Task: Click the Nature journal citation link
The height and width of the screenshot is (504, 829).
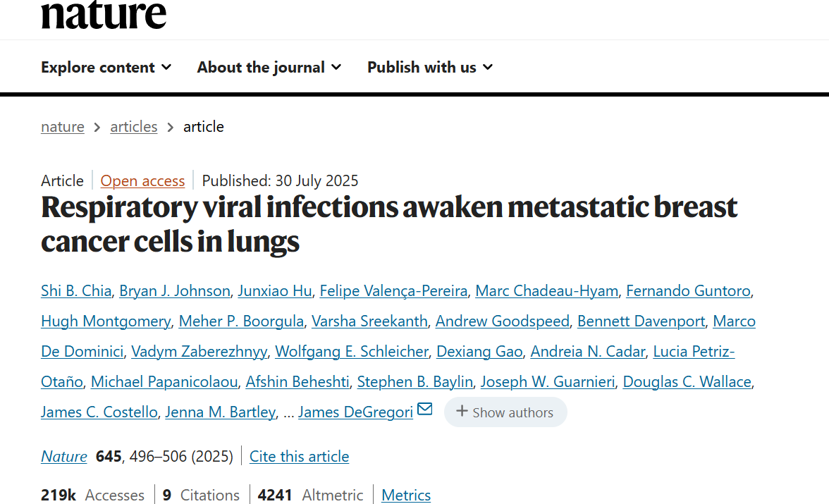Action: point(63,456)
